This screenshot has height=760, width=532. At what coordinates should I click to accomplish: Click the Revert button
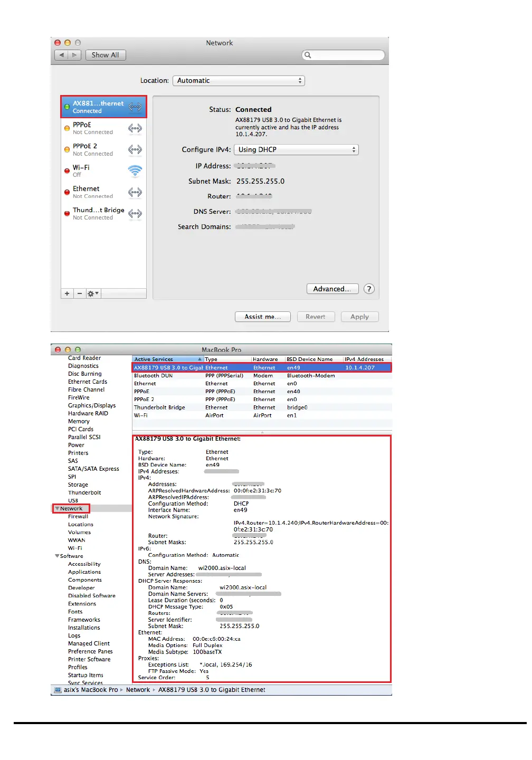pos(316,317)
